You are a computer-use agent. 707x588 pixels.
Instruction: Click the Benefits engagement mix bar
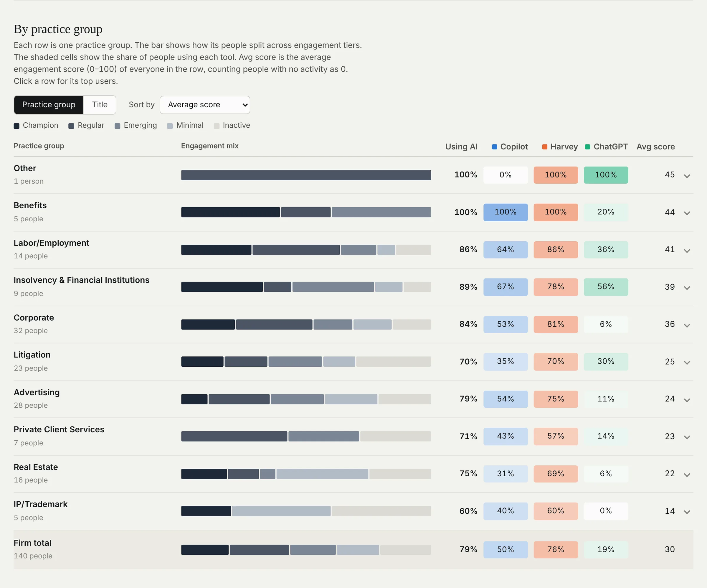coord(306,212)
